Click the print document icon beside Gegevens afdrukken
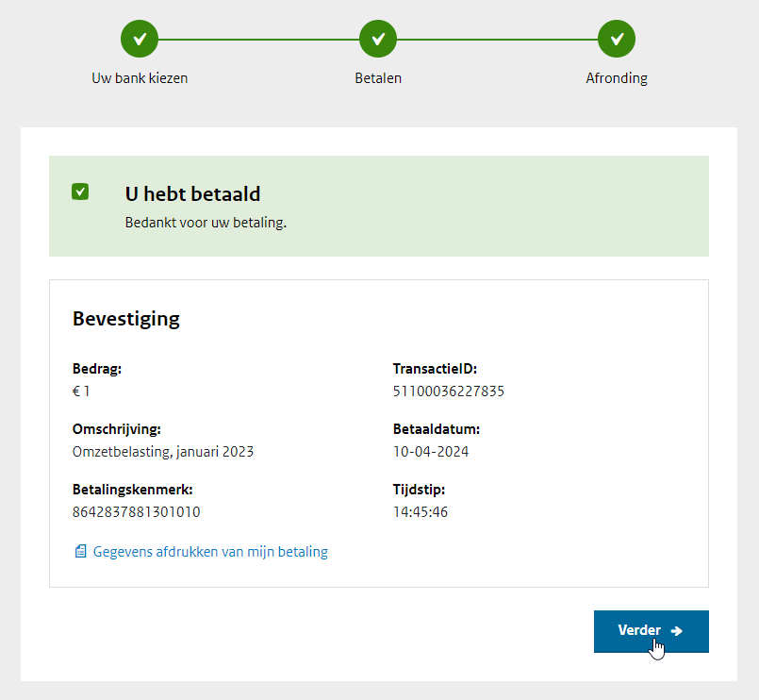 click(80, 551)
